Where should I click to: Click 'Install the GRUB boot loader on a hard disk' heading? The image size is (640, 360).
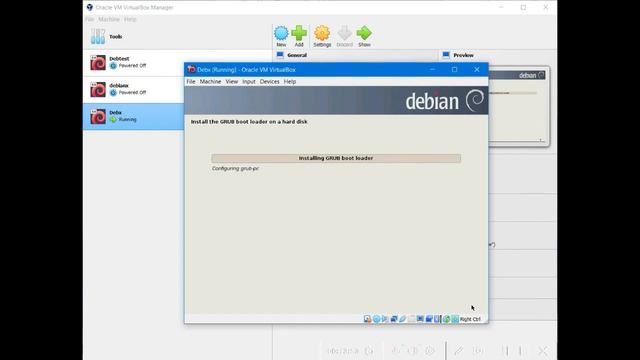pos(249,122)
